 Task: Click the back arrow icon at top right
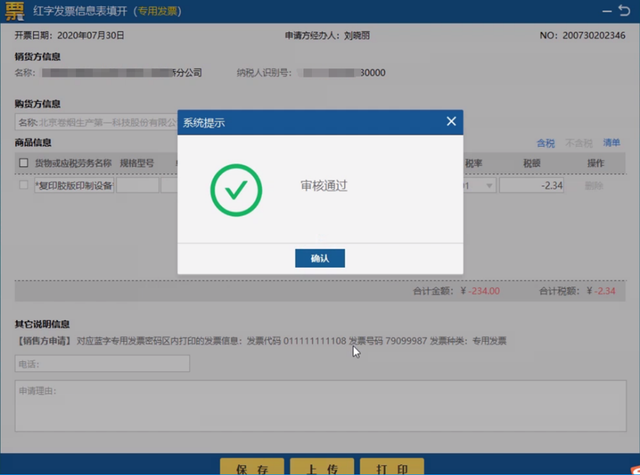597,11
